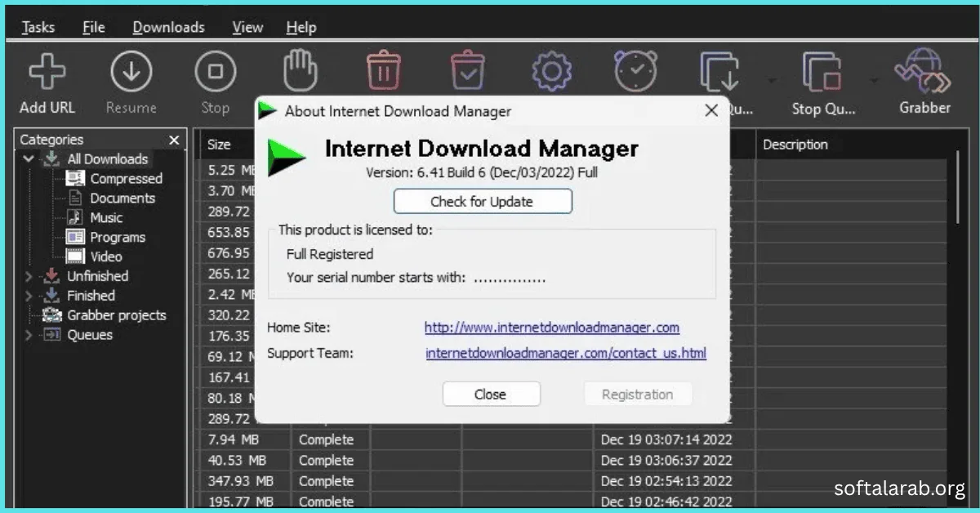
Task: Open the Scheduler alarm clock icon
Action: (635, 72)
